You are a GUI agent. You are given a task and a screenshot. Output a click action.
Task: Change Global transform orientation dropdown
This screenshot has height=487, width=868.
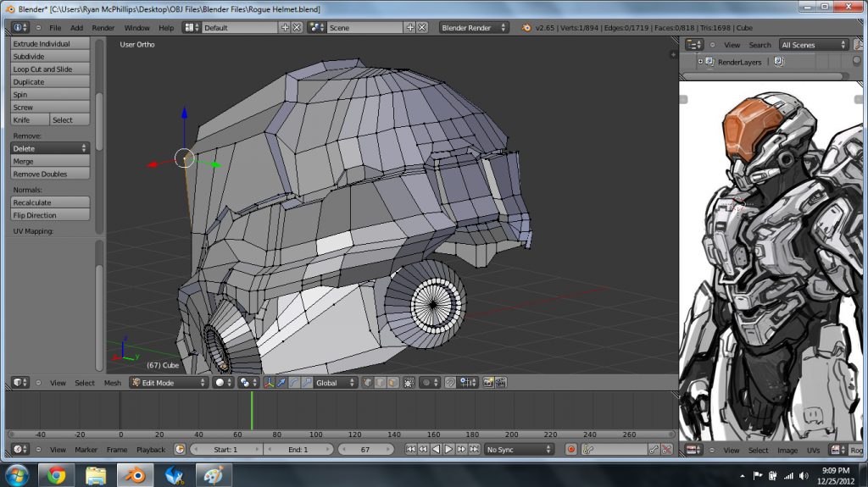coord(335,383)
